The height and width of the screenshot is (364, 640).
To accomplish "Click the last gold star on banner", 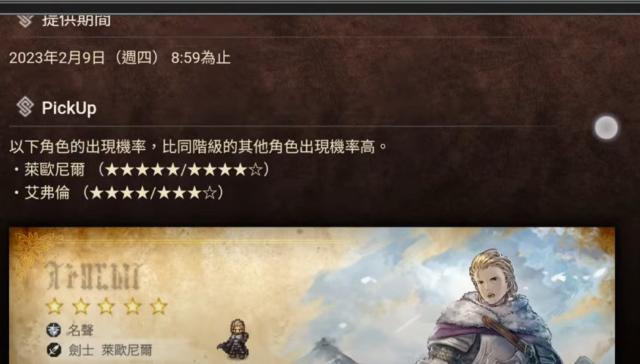I will point(159,306).
